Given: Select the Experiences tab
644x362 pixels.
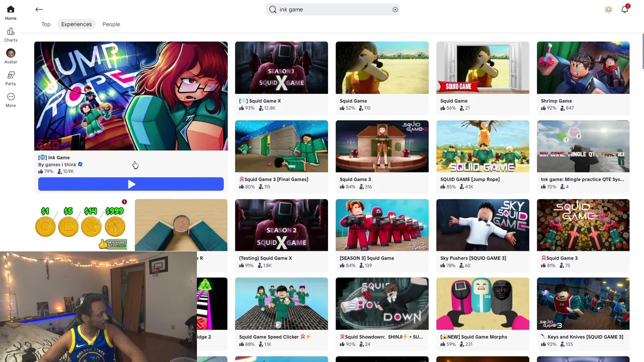Looking at the screenshot, I should click(76, 24).
